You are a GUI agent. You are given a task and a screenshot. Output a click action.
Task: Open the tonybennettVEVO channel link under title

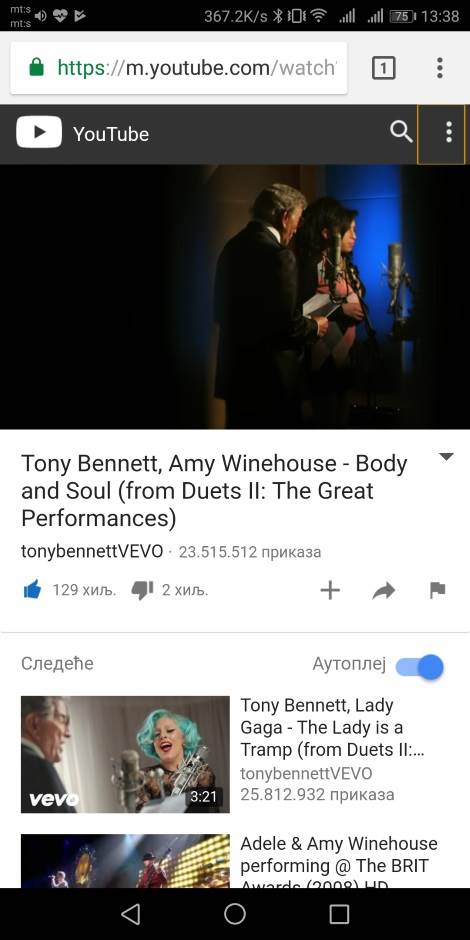(x=92, y=552)
